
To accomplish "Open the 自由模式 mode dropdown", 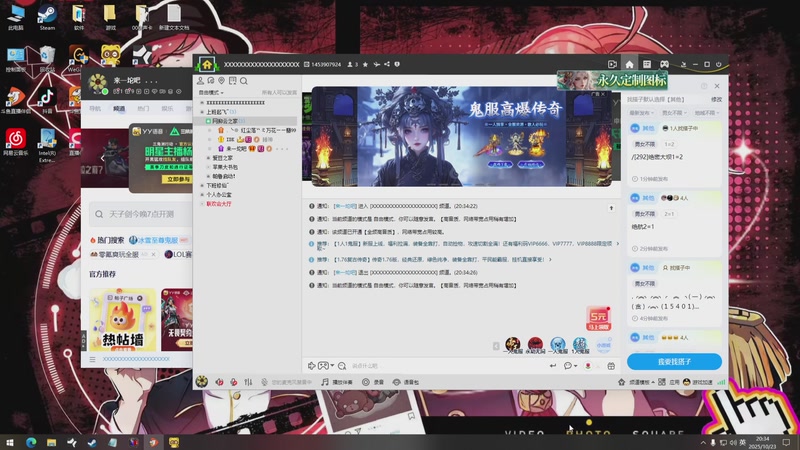I will 211,93.
